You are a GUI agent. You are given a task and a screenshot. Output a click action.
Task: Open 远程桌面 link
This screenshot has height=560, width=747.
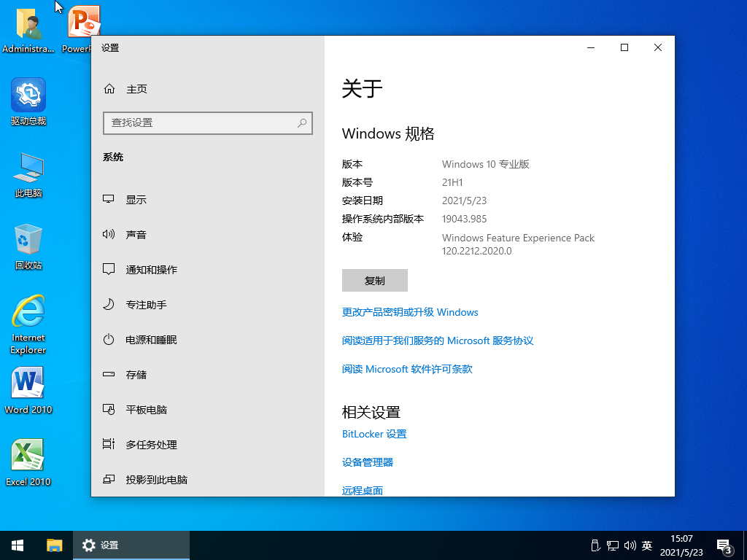click(362, 491)
